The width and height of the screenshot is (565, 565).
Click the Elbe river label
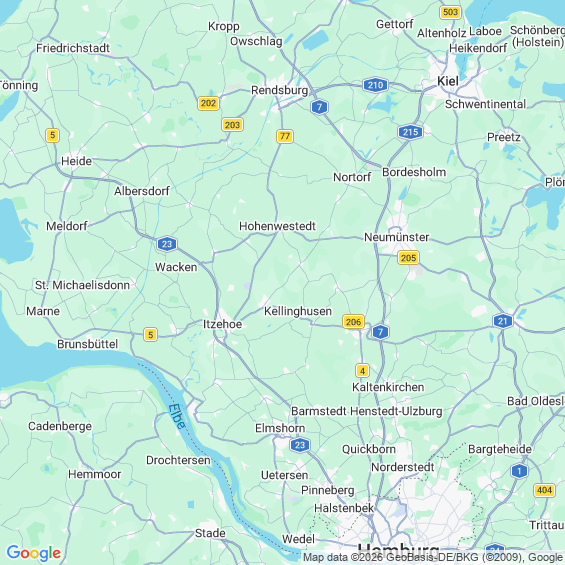pos(177,416)
